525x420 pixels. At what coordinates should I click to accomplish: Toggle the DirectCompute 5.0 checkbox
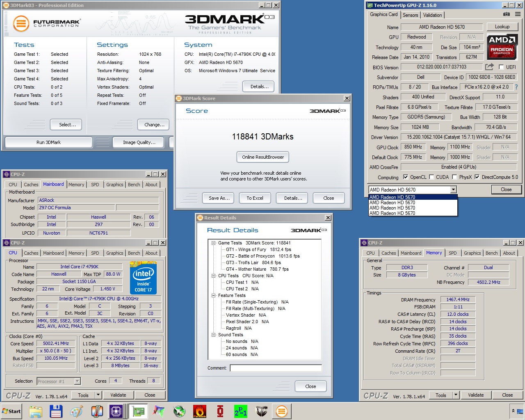pos(477,177)
